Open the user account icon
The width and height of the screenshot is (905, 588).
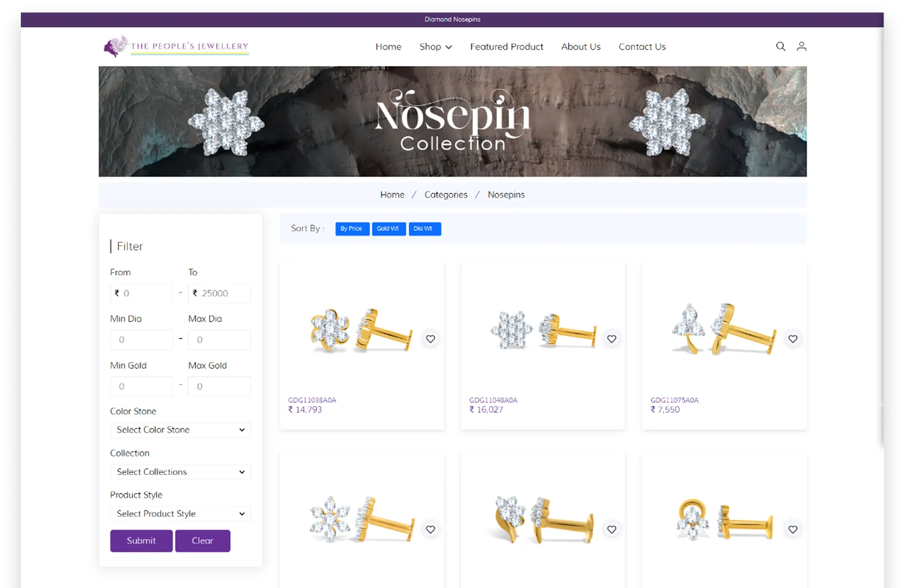[x=801, y=46]
